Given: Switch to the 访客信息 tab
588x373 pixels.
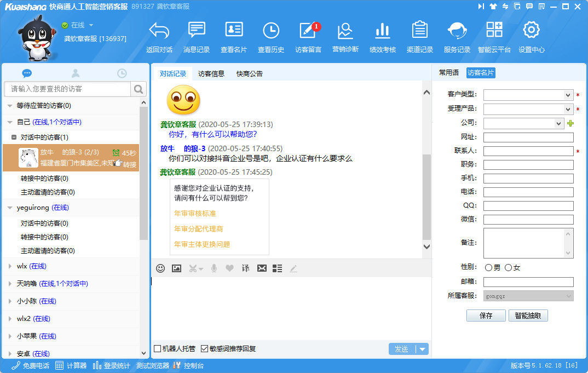Looking at the screenshot, I should coord(211,74).
